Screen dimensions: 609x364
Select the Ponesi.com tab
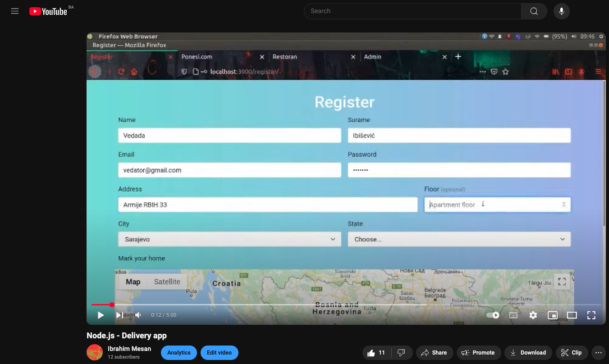(x=197, y=57)
